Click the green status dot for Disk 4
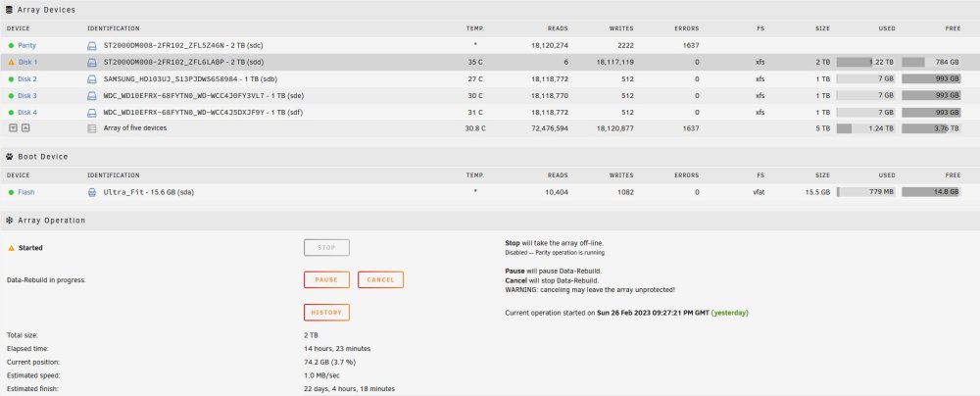This screenshot has width=980, height=396. click(x=11, y=113)
